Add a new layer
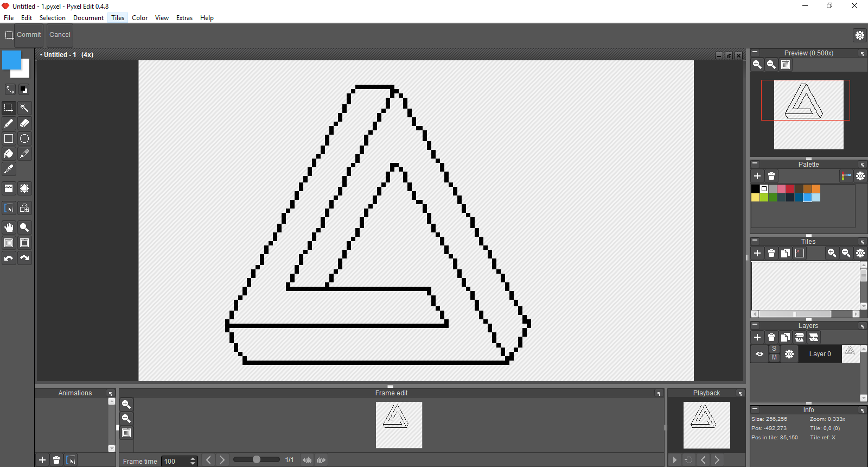Viewport: 868px width, 467px height. coord(757,337)
